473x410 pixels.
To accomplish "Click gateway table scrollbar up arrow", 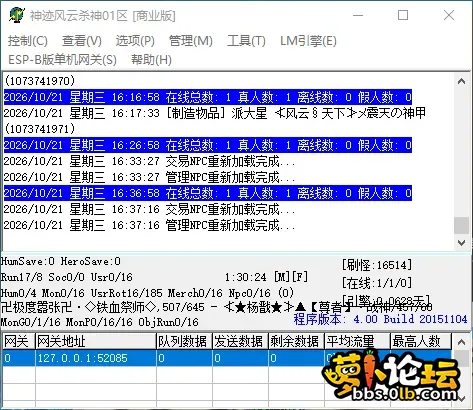I will [x=462, y=342].
